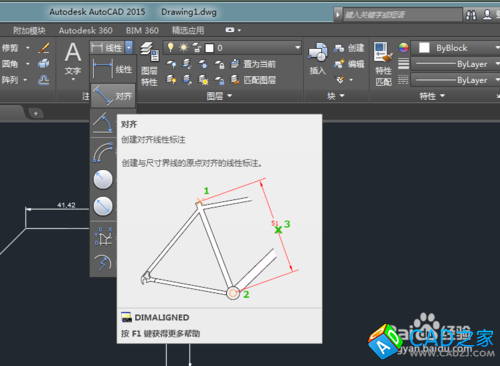The width and height of the screenshot is (500, 366).
Task: Click the binoculars search icon
Action: tap(471, 15)
